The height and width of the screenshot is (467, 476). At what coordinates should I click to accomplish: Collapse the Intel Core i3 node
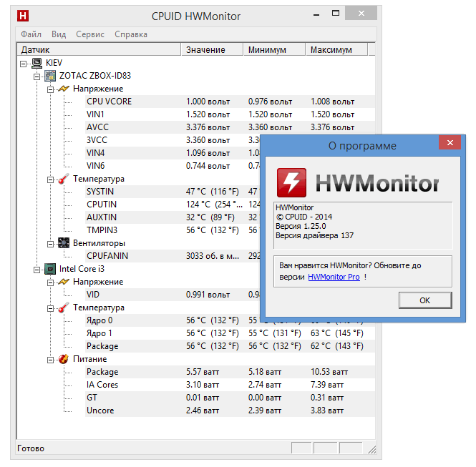(x=37, y=270)
